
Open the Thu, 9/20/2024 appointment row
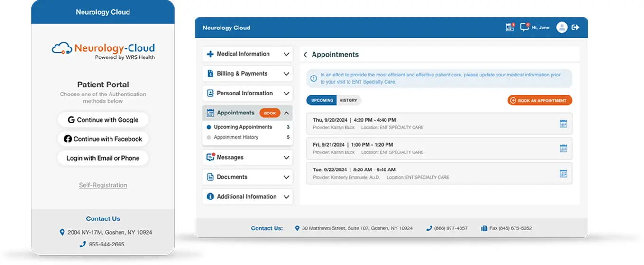pos(439,123)
